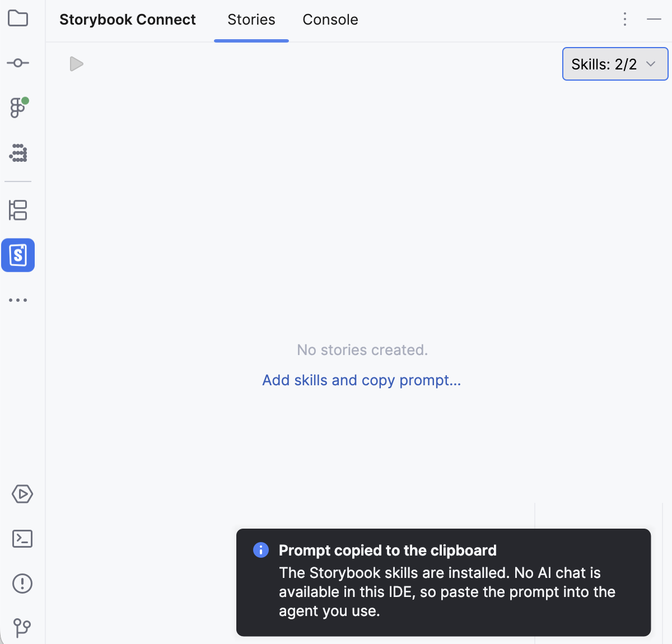Click Add skills and copy prompt link
The image size is (672, 644).
(362, 380)
